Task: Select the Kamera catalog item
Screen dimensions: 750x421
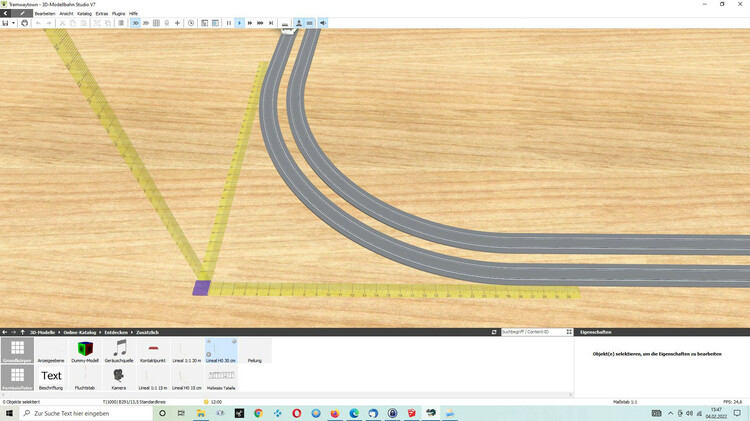Action: click(x=119, y=378)
